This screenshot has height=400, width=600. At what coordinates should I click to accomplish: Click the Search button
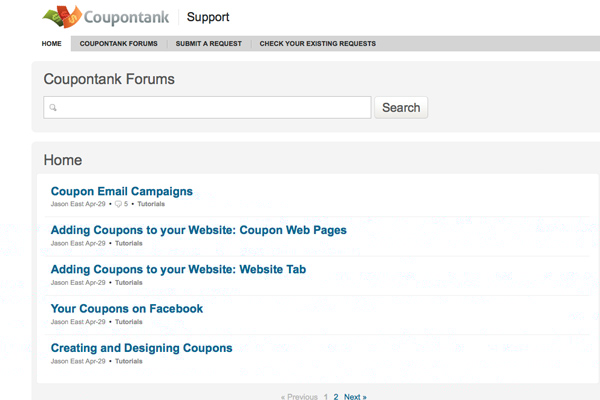[x=401, y=108]
